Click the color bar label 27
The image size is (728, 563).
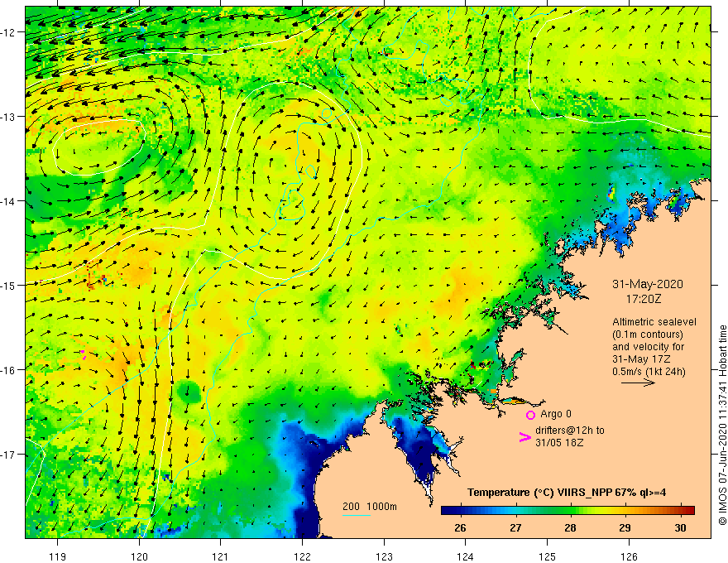(515, 528)
